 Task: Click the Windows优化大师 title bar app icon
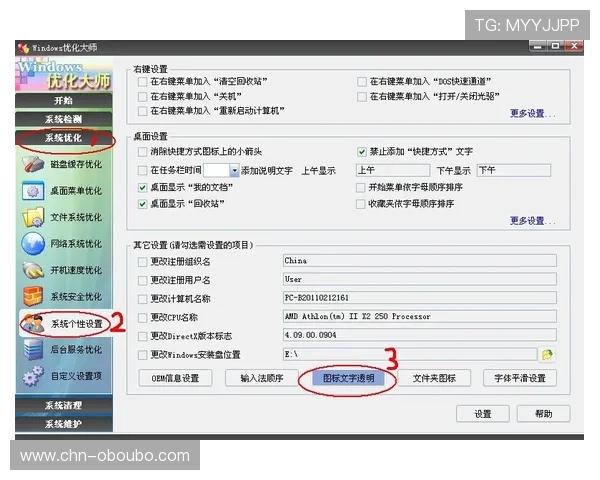(x=23, y=48)
